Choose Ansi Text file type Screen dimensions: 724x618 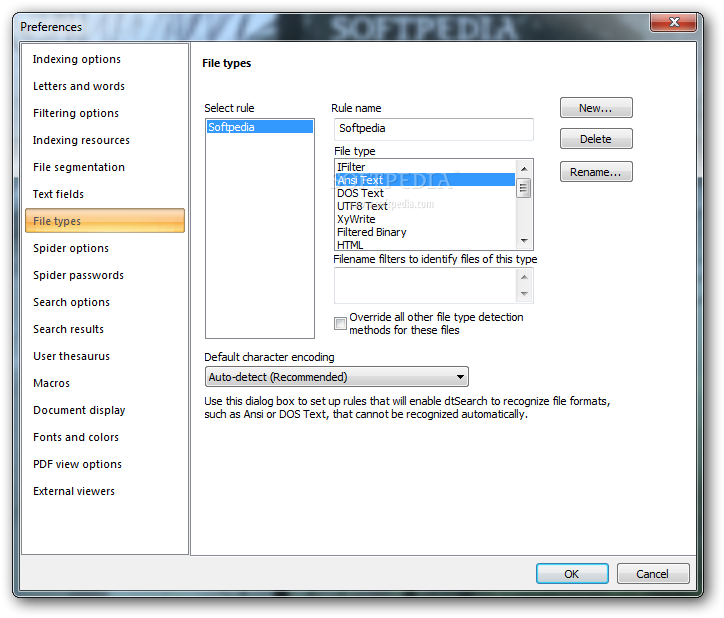click(425, 180)
